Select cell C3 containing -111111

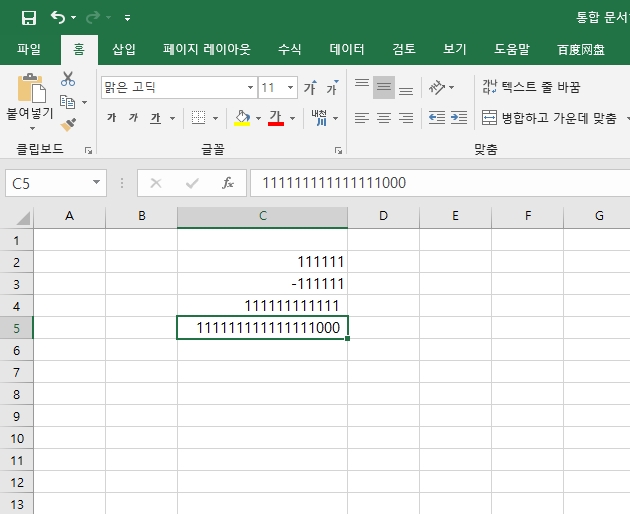click(262, 284)
